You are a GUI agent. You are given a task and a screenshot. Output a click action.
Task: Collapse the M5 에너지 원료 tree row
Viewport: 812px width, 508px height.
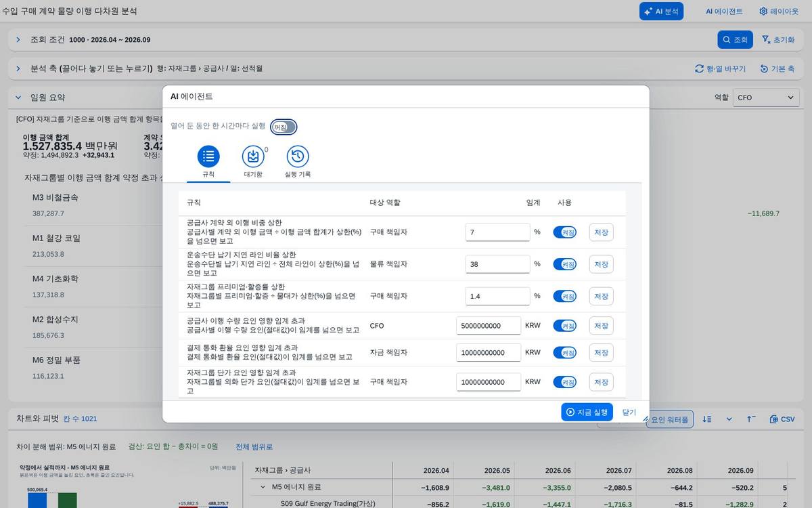[263, 487]
